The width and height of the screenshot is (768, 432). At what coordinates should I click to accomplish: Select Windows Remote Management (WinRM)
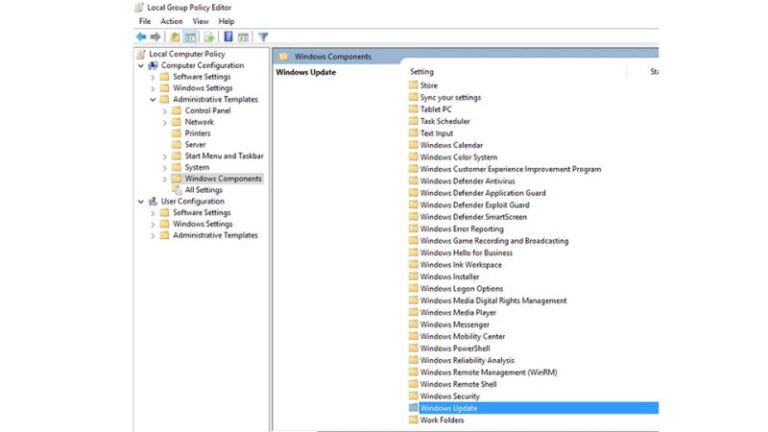tap(488, 372)
